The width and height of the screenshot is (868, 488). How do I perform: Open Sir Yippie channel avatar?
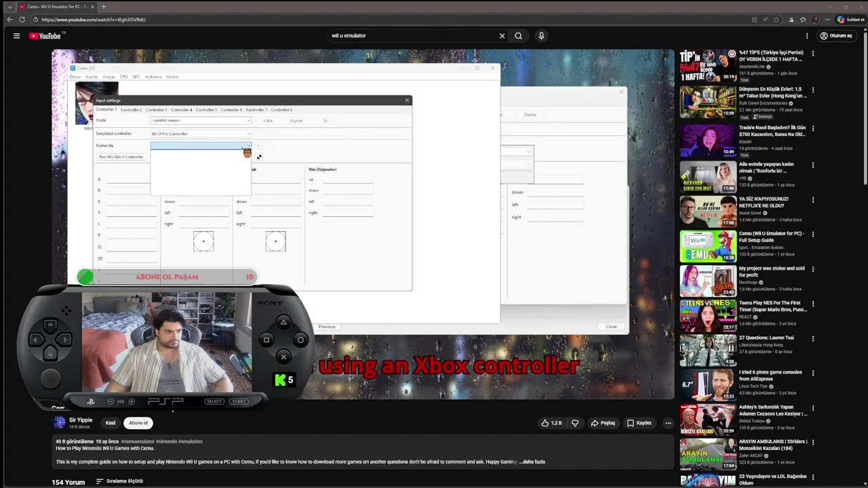click(59, 423)
